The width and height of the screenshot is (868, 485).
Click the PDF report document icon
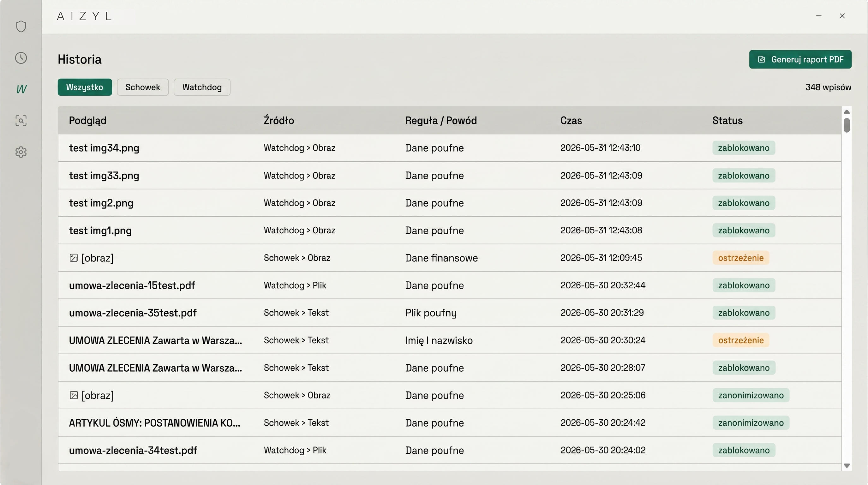click(762, 59)
